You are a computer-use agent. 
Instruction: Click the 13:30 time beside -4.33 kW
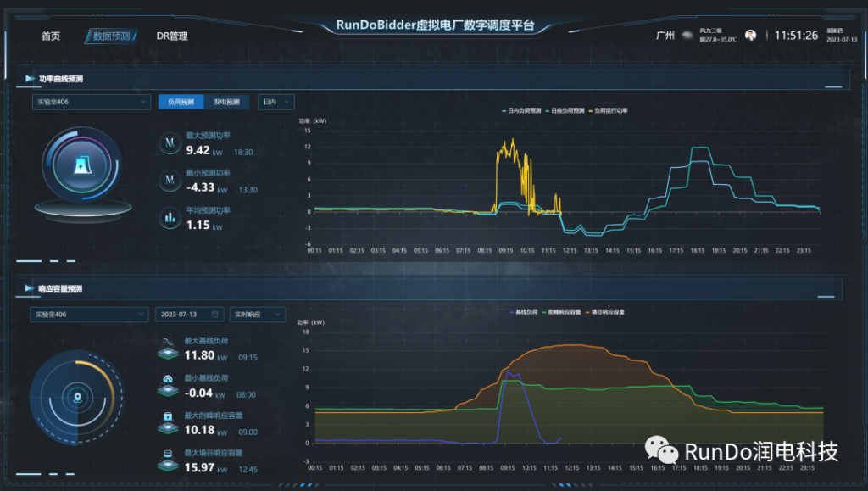click(248, 190)
